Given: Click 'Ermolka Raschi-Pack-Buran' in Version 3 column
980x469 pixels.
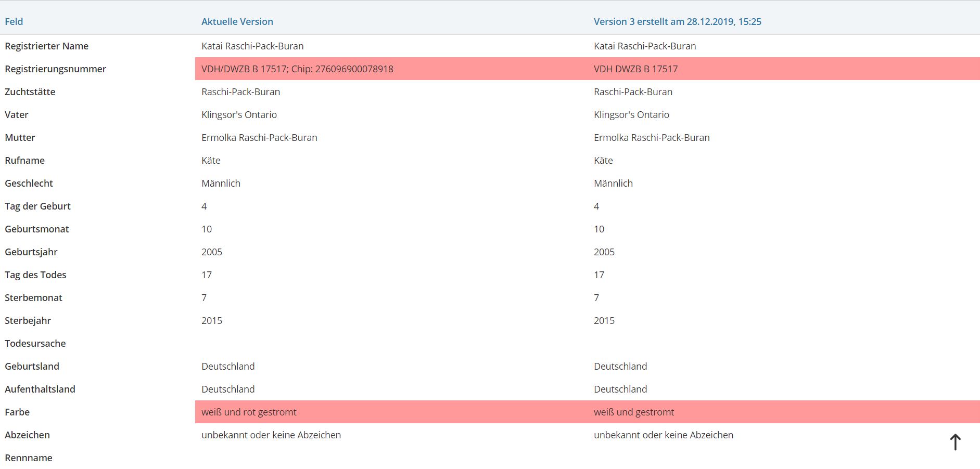Looking at the screenshot, I should [652, 137].
